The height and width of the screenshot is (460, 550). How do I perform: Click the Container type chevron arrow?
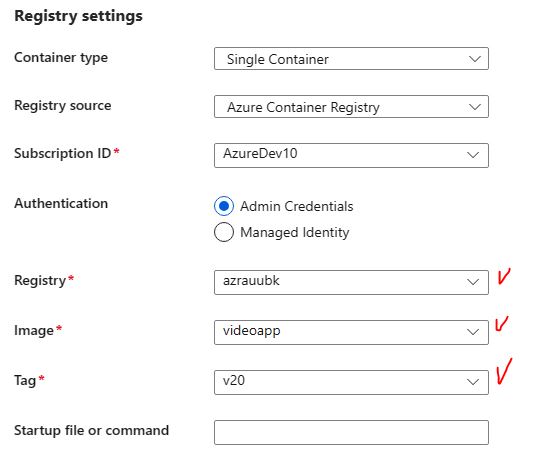click(x=475, y=59)
